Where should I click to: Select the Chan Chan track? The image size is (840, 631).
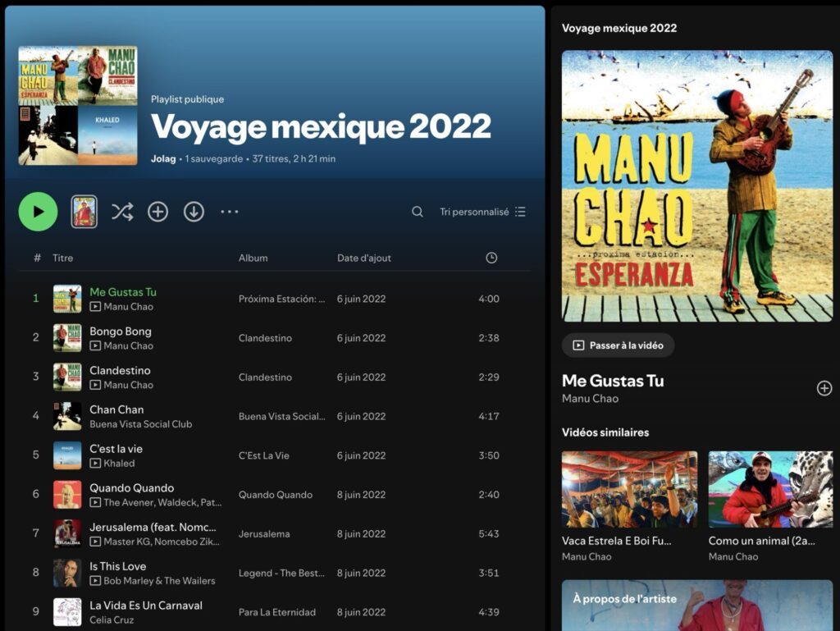[x=116, y=409]
